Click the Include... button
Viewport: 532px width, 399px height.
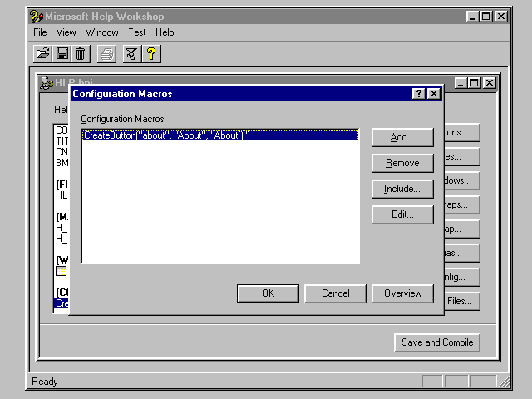(x=402, y=189)
